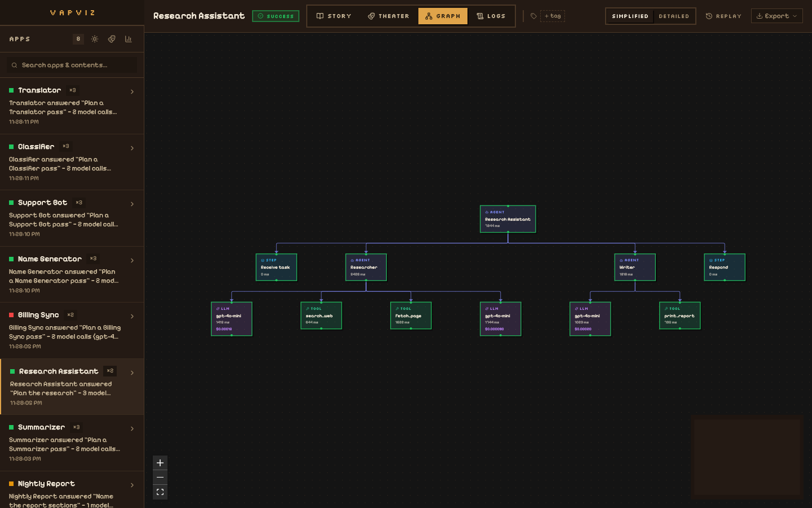This screenshot has width=812, height=508.
Task: Click the theater masks icon in Apps header
Action: 112,39
